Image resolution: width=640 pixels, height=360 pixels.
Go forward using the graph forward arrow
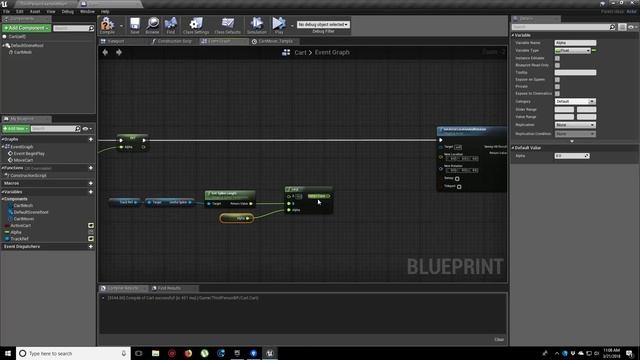click(119, 52)
